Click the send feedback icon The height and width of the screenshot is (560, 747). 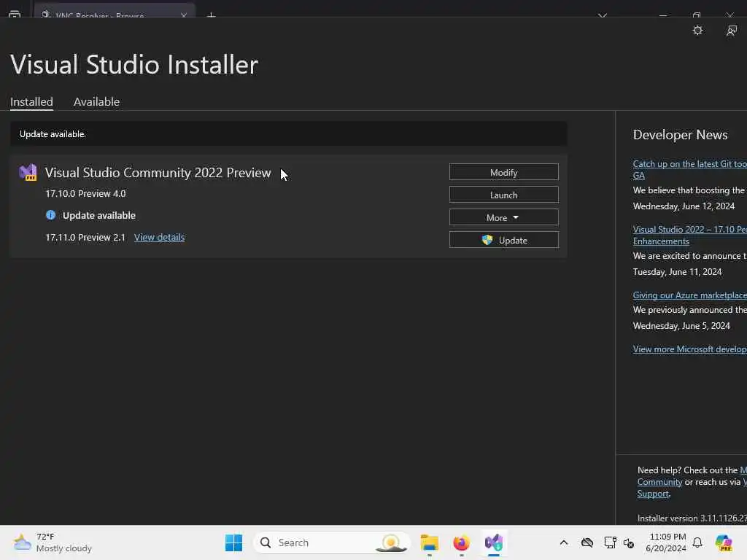pos(731,31)
